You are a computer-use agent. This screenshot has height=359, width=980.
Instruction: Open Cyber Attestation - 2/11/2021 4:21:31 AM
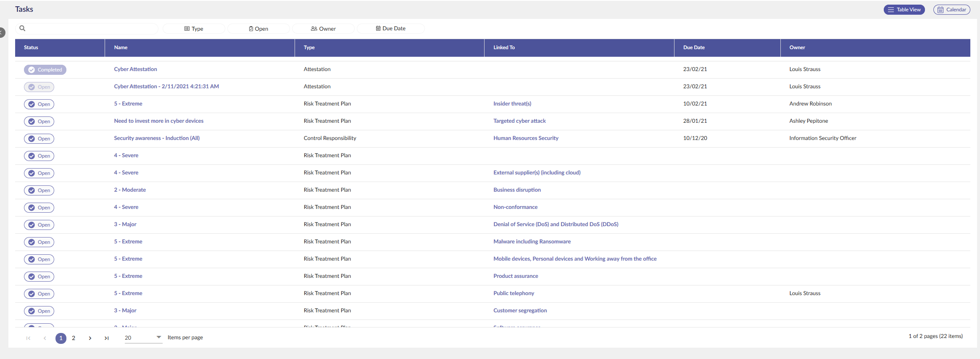click(x=166, y=87)
